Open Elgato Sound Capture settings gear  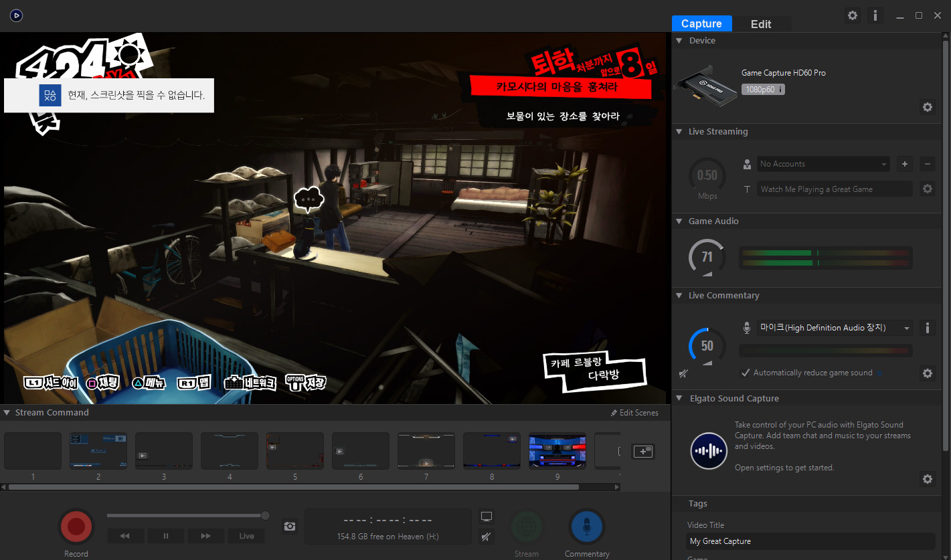928,479
